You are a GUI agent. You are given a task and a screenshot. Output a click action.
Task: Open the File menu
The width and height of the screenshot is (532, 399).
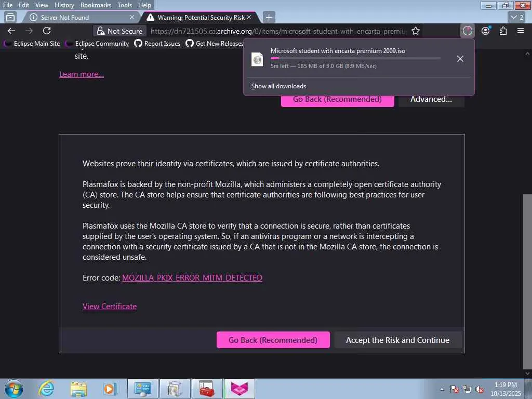click(x=8, y=5)
